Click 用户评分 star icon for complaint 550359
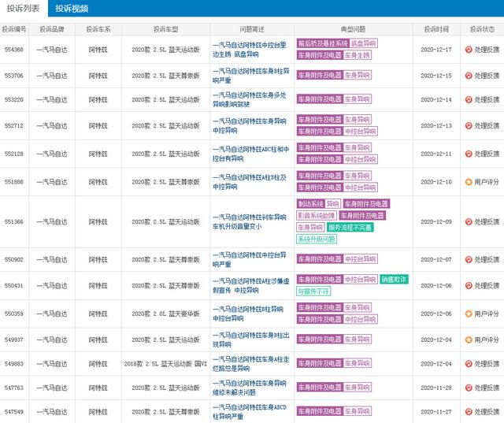Viewport: 504px width, 423px height. tap(469, 314)
